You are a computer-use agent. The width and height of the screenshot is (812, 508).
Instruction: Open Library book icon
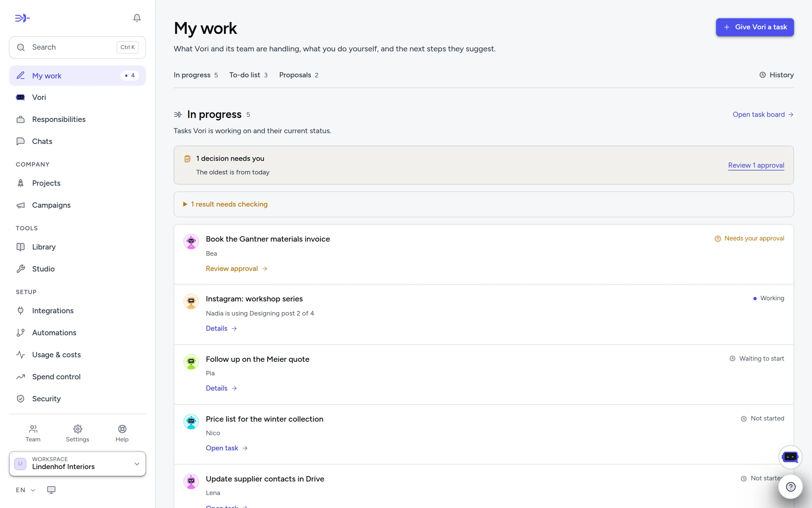point(21,247)
